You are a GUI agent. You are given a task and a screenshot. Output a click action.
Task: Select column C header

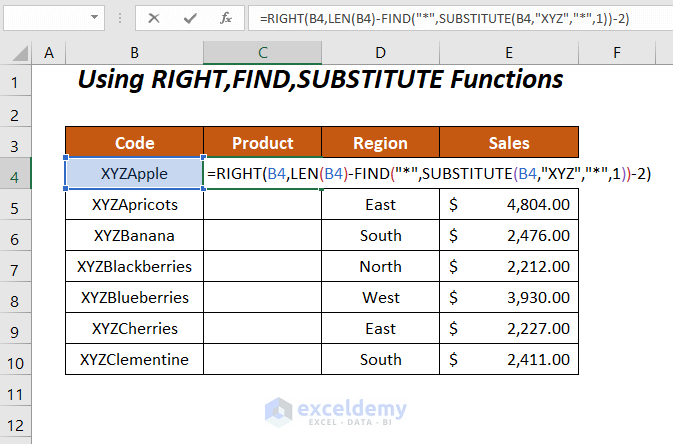tap(262, 53)
